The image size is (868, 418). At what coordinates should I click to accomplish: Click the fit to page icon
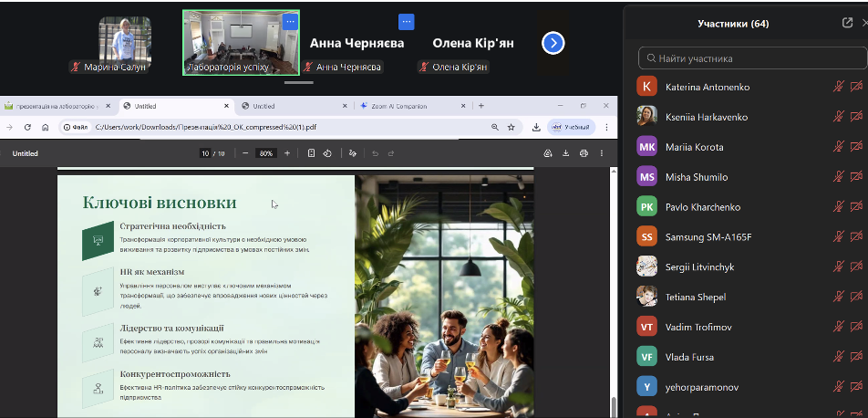311,153
